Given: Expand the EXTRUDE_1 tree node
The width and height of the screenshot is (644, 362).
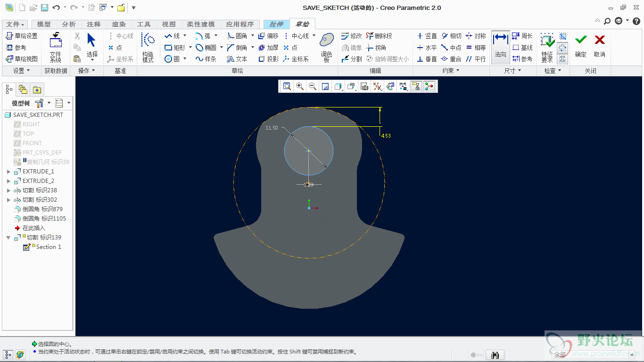Looking at the screenshot, I should (8, 172).
